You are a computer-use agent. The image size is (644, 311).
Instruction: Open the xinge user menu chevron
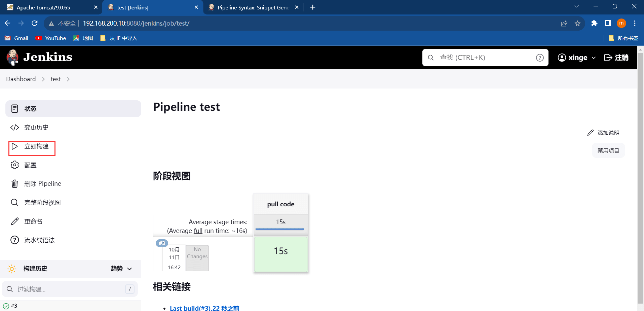coord(594,58)
